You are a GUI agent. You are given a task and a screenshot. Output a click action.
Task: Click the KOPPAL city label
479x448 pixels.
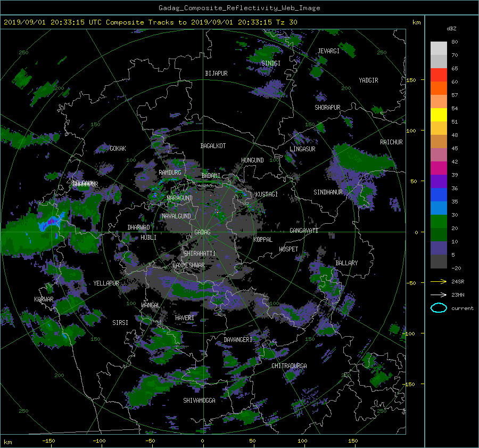tap(263, 239)
